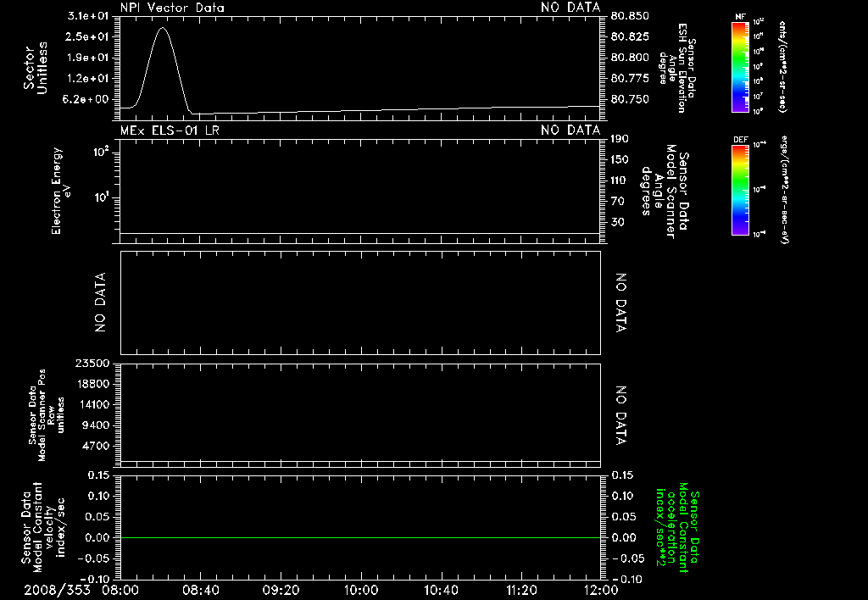
Task: Click the '2008/353' date label
Action: (57, 590)
